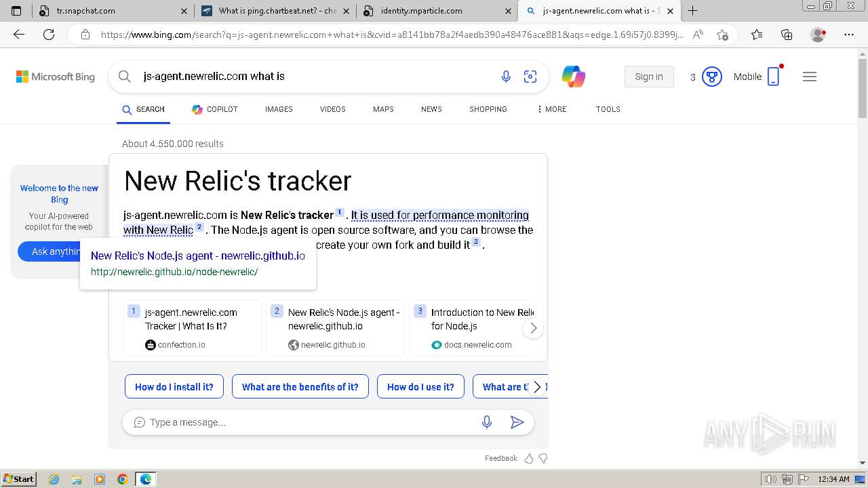Open Windows Start menu

click(x=18, y=479)
